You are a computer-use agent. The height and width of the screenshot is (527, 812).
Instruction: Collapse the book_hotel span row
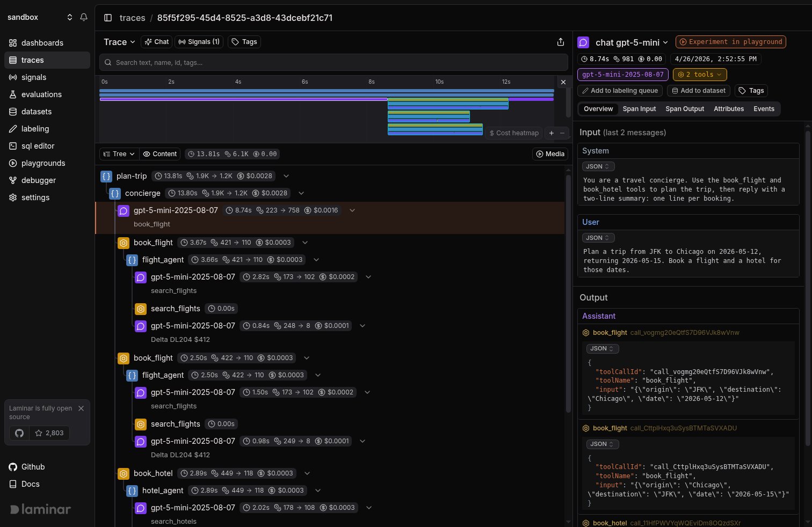(307, 473)
